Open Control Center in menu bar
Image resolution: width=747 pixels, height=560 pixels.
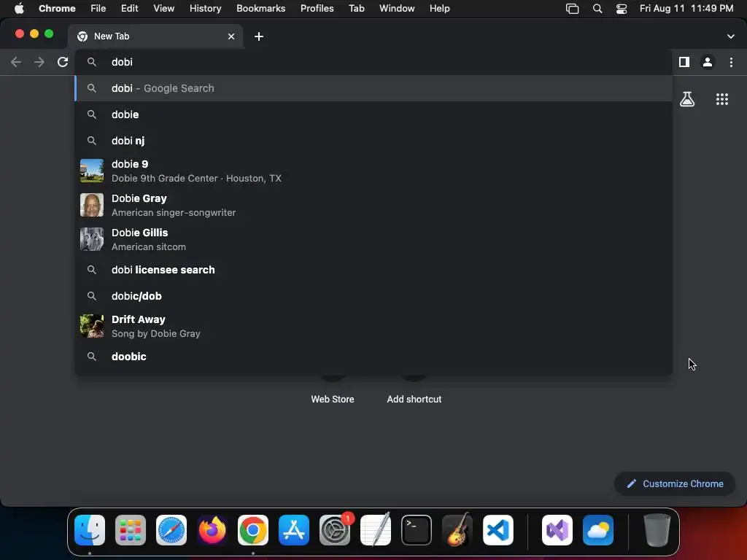622,9
